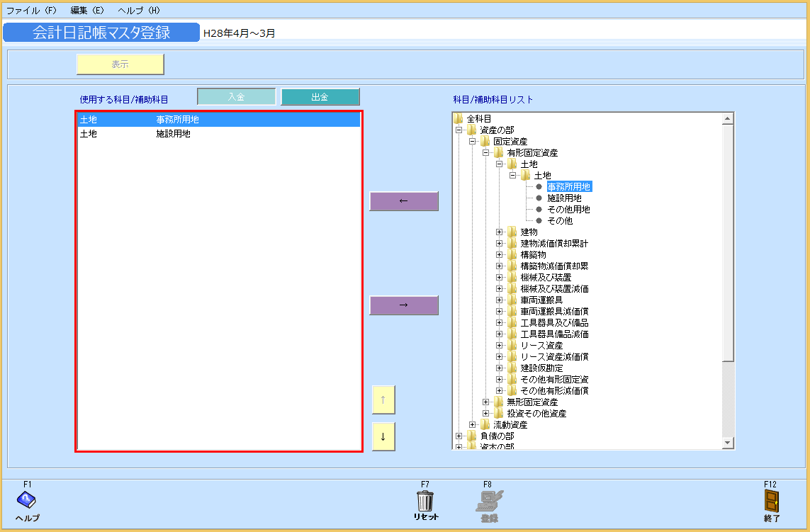Expand the 建物 tree node
Viewport: 810px width, 532px height.
pos(497,232)
